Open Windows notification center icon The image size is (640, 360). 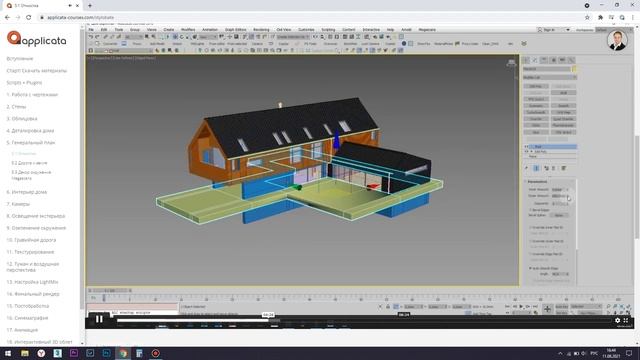pos(629,353)
